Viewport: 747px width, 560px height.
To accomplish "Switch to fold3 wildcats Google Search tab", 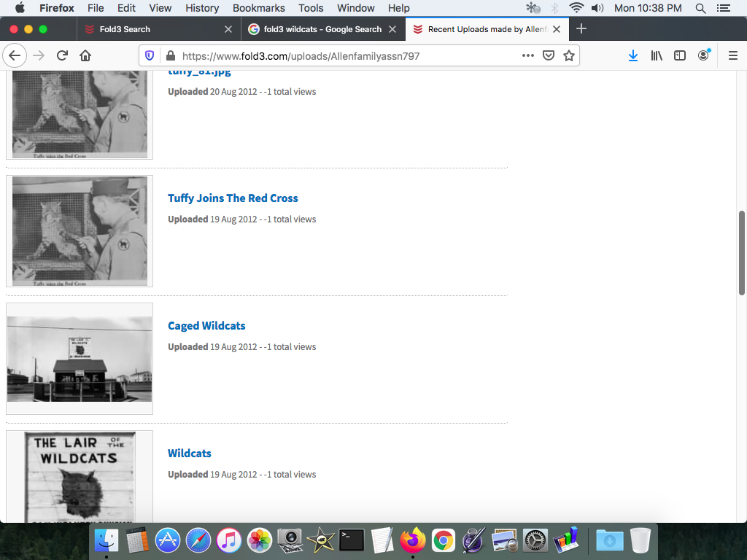I will click(322, 29).
